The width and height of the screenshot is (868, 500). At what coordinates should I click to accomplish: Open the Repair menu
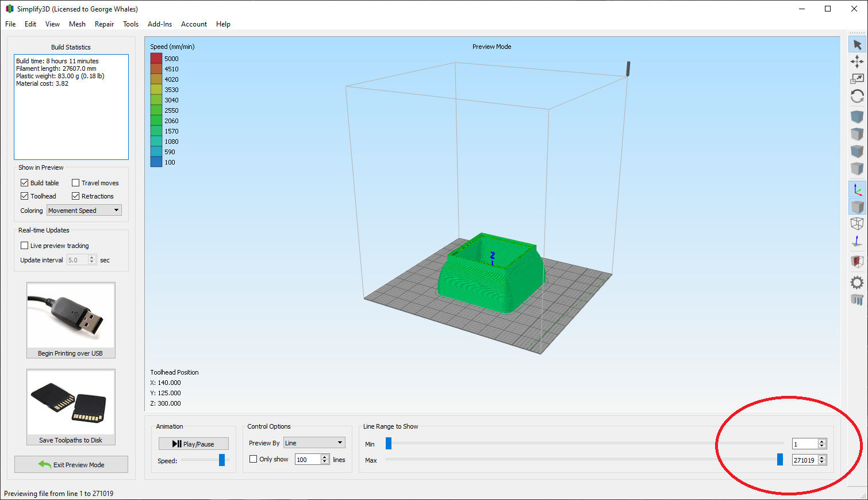[x=104, y=24]
